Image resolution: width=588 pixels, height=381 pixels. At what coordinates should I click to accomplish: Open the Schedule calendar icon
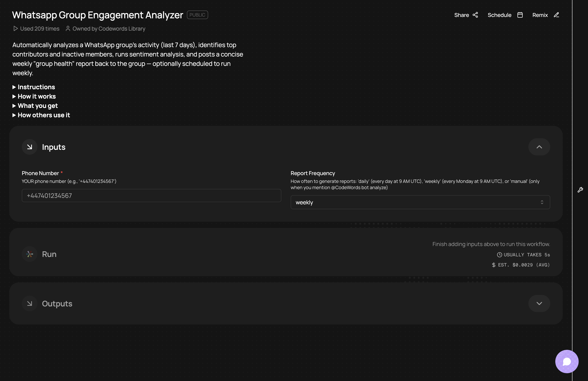(520, 15)
